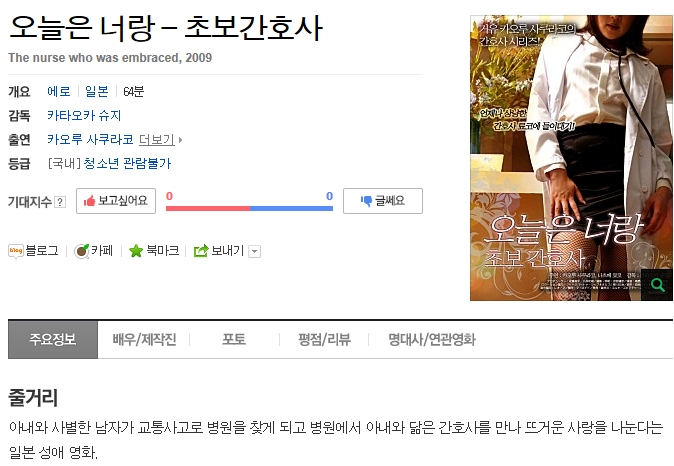The width and height of the screenshot is (674, 466).
Task: Select the 주요정보 tab
Action: coord(53,340)
